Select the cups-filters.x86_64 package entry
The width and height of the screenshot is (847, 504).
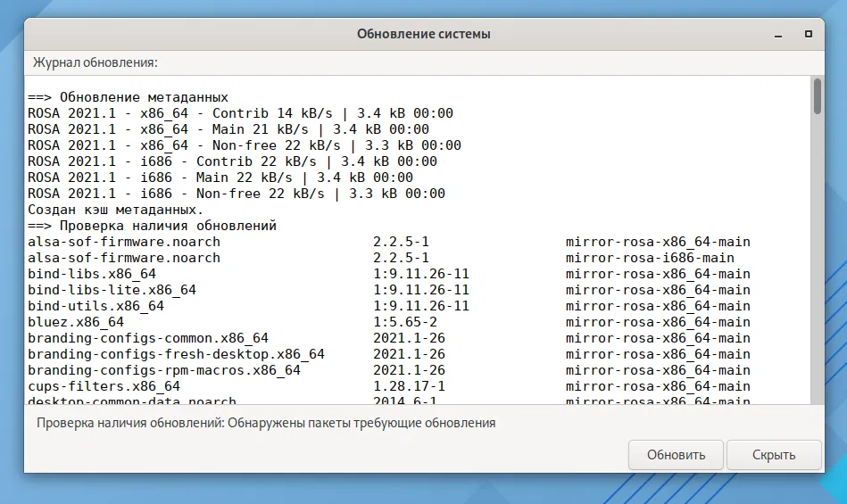coord(104,386)
